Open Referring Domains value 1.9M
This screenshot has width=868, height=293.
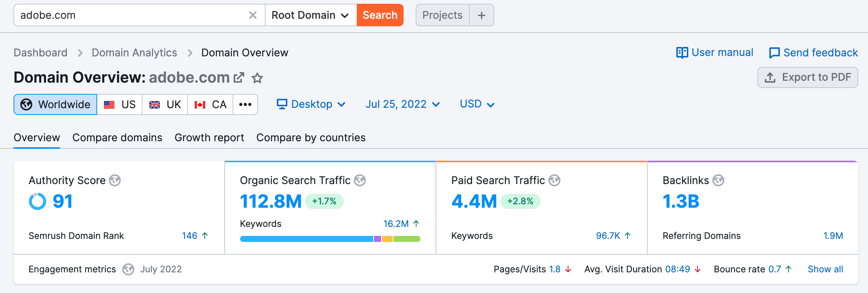(833, 236)
